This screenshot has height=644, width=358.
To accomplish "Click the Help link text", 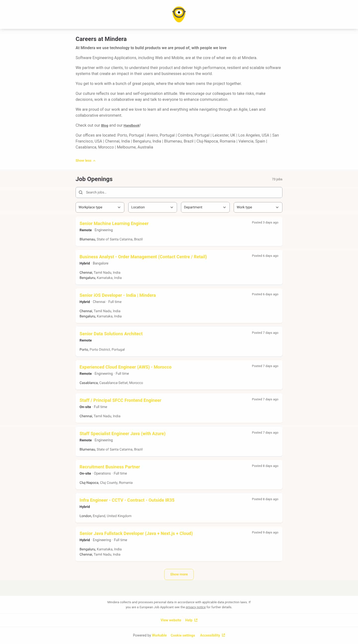I will point(189,620).
